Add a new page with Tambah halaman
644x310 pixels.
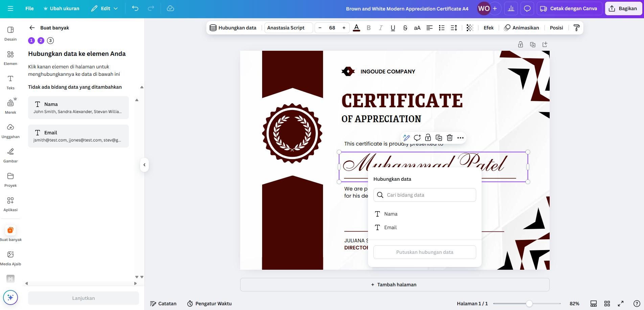(x=394, y=285)
